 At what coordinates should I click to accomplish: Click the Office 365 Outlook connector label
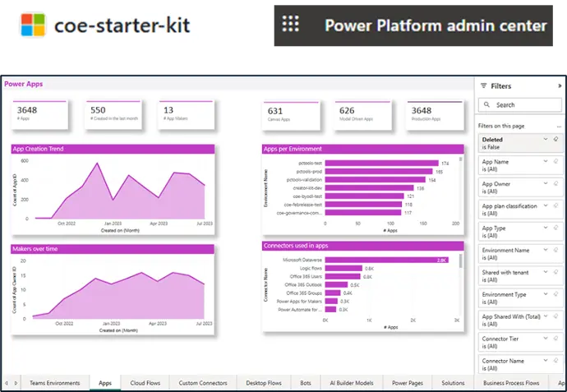pyautogui.click(x=303, y=285)
